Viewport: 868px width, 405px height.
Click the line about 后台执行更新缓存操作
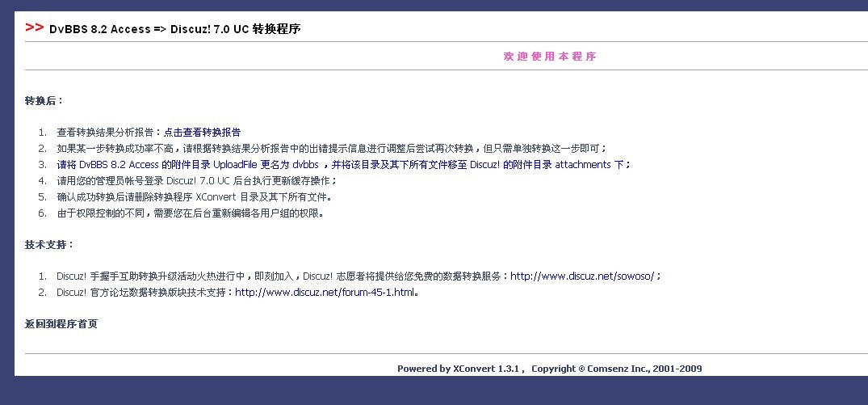pos(196,180)
